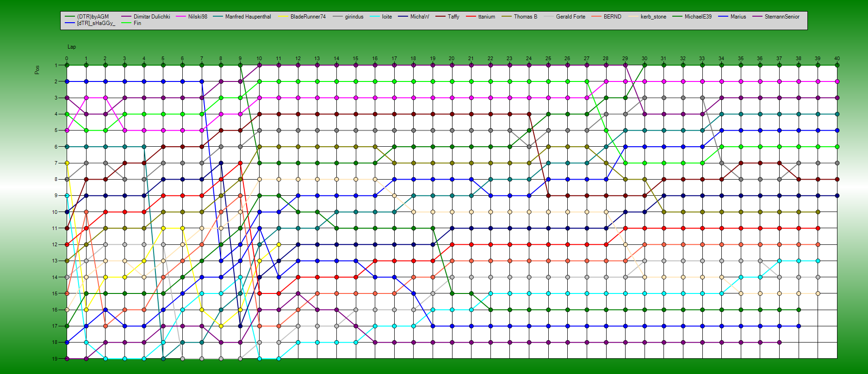Select ttanium in the legend
Viewport: 868px width, 374px height.
click(x=486, y=17)
